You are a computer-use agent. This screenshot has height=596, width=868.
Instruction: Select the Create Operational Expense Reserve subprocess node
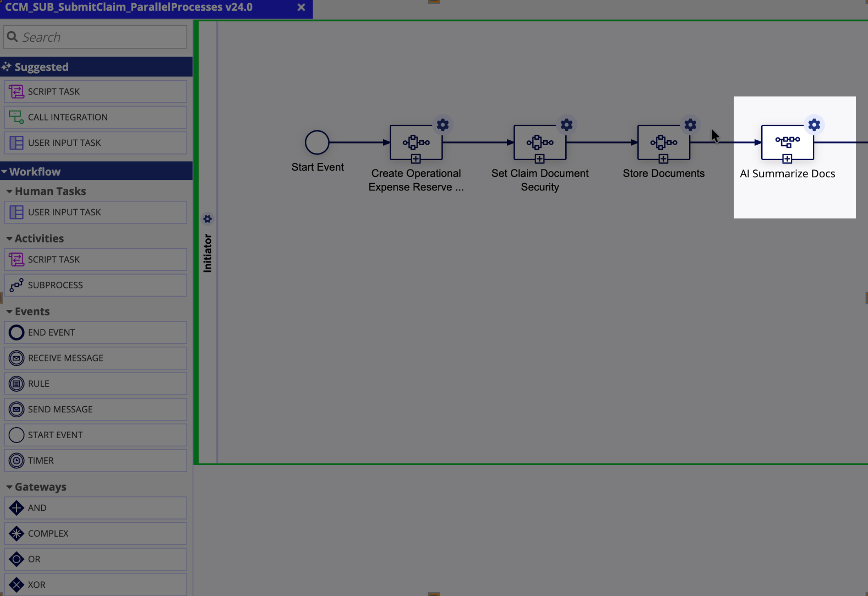click(x=416, y=142)
